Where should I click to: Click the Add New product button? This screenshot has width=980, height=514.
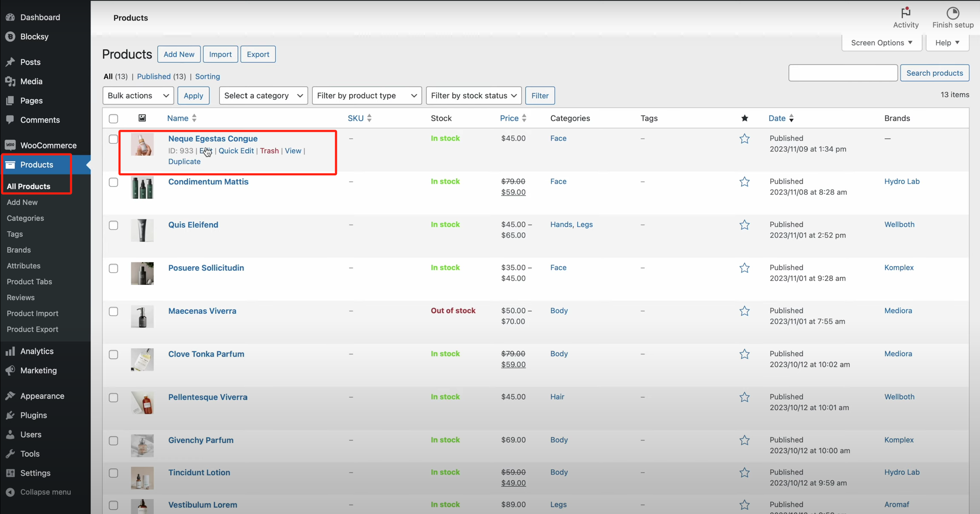(179, 54)
